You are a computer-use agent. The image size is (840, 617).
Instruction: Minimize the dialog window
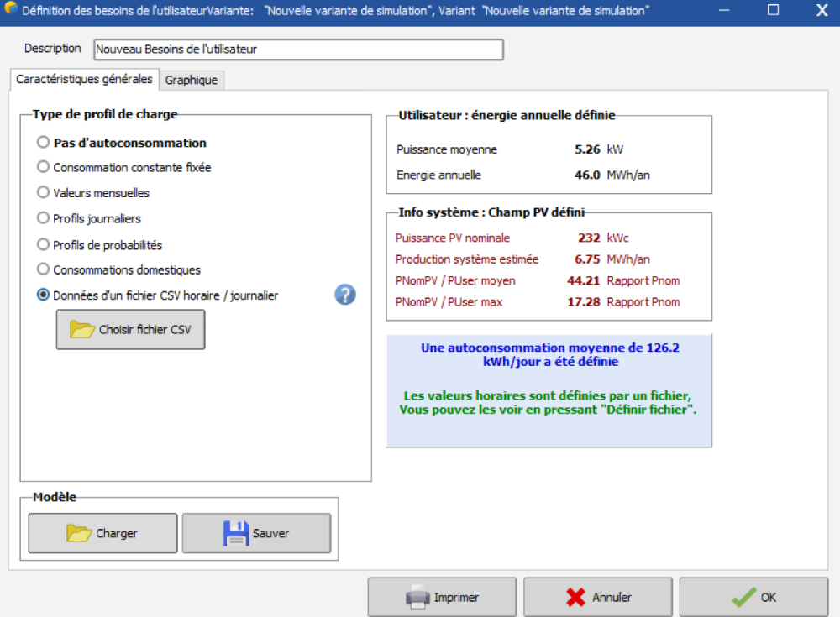(x=725, y=11)
